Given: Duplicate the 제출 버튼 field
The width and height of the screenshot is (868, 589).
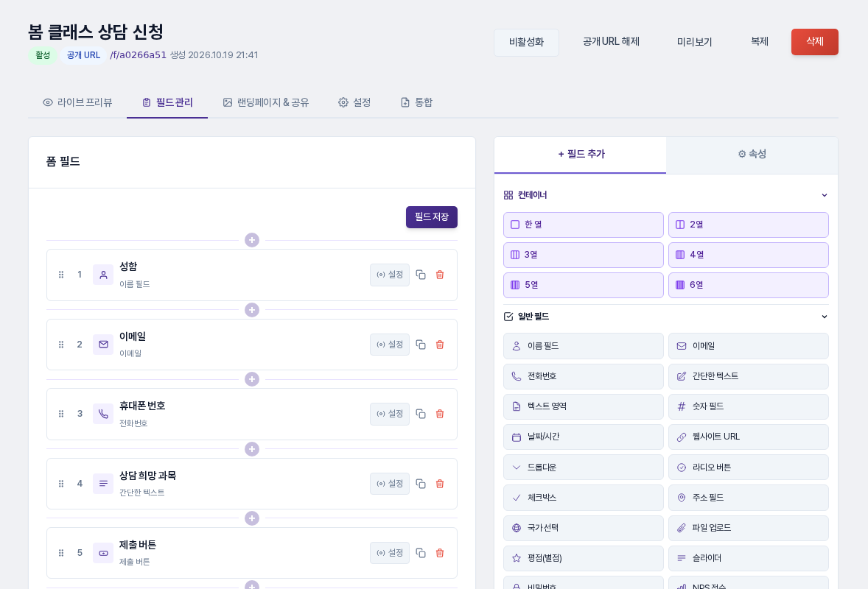Looking at the screenshot, I should pos(421,553).
